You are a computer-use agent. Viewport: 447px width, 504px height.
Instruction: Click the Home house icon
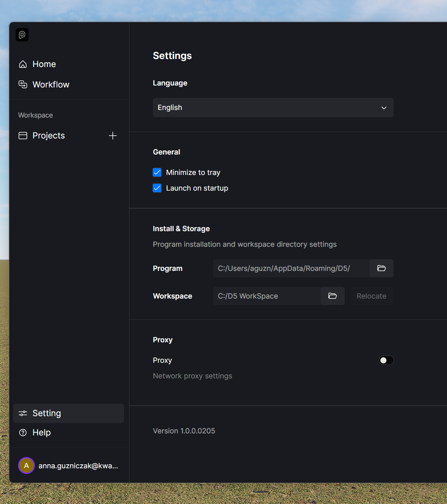(23, 64)
